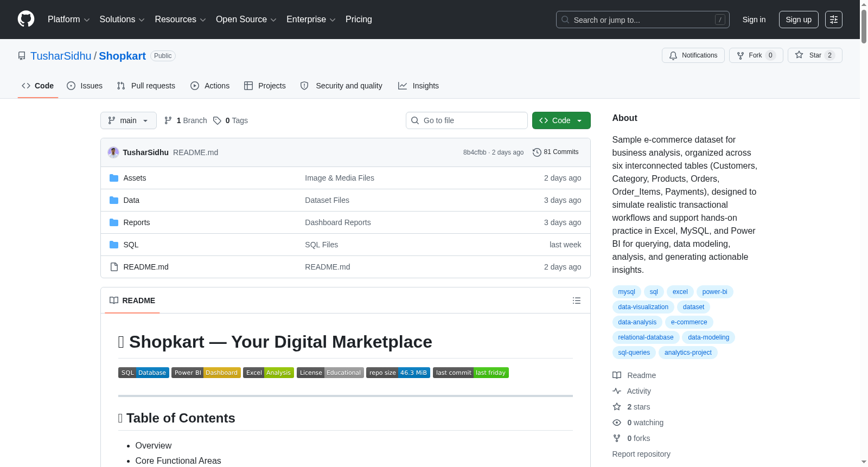
Task: Select the e-commerce topic tag
Action: tap(689, 322)
